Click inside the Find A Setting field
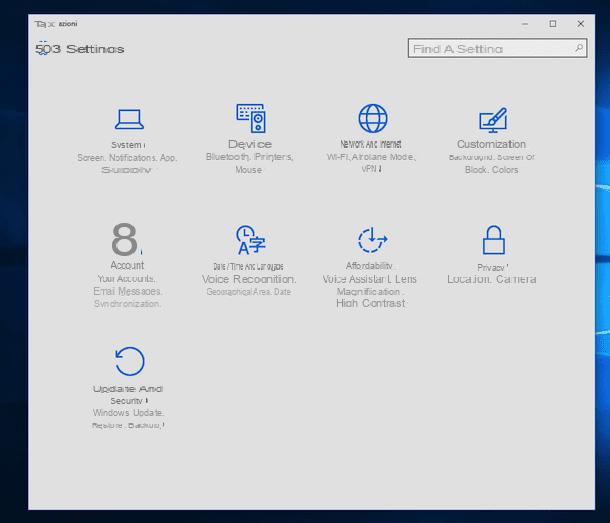 [x=498, y=48]
